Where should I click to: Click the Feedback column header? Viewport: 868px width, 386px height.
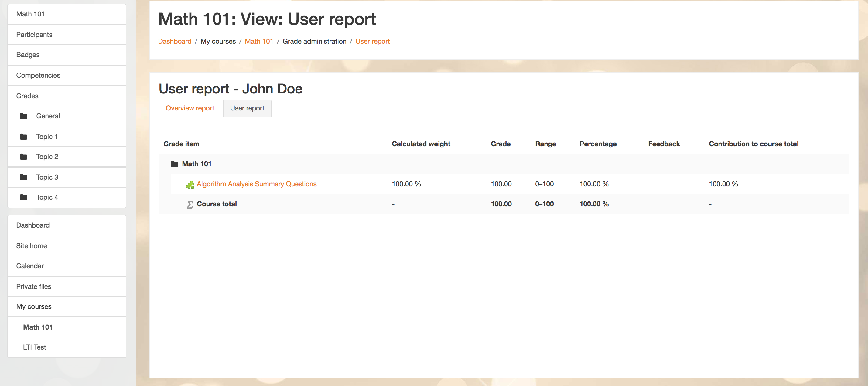pyautogui.click(x=664, y=144)
